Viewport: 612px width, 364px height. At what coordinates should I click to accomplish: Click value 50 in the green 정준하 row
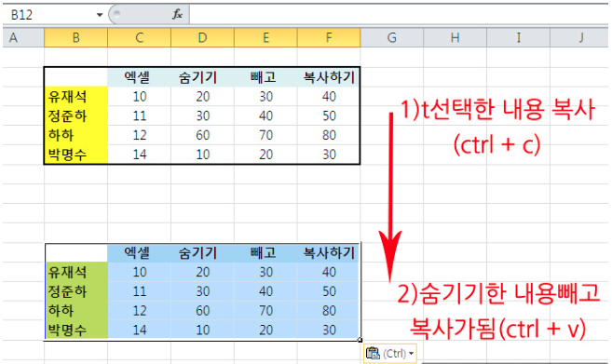click(329, 291)
